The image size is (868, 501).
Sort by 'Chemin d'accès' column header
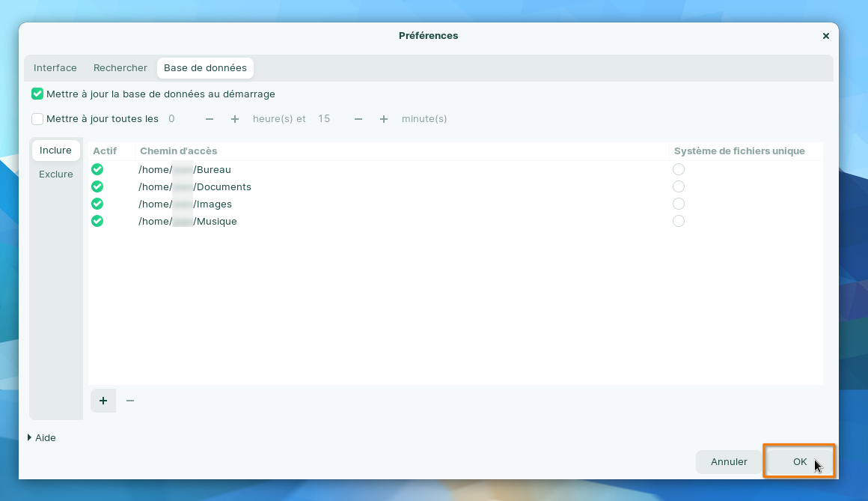click(x=179, y=151)
